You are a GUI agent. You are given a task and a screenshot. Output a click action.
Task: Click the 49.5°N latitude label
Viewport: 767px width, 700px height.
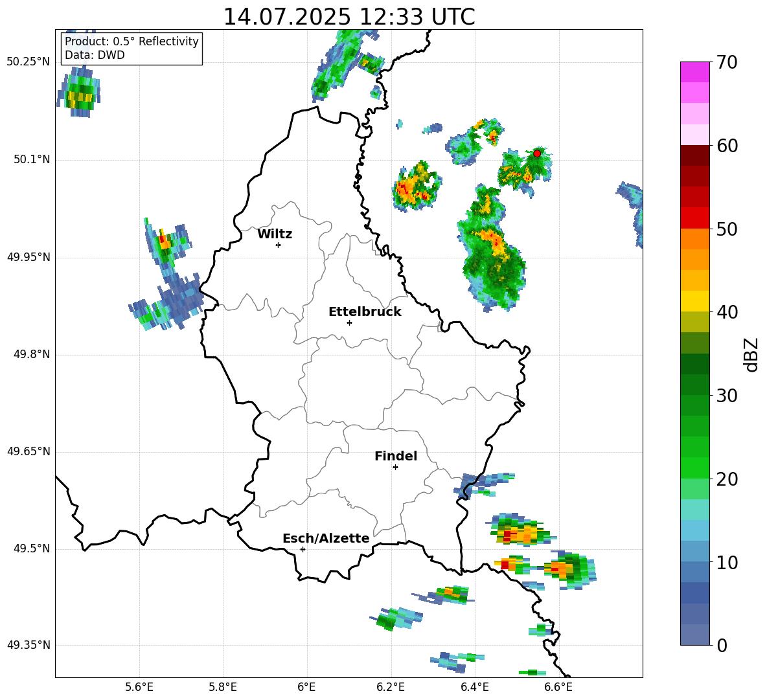pyautogui.click(x=32, y=548)
